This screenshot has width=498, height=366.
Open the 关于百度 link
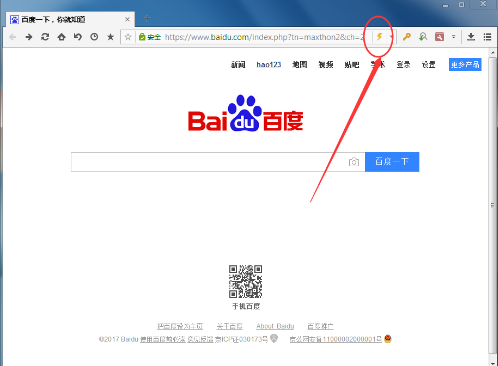click(229, 326)
